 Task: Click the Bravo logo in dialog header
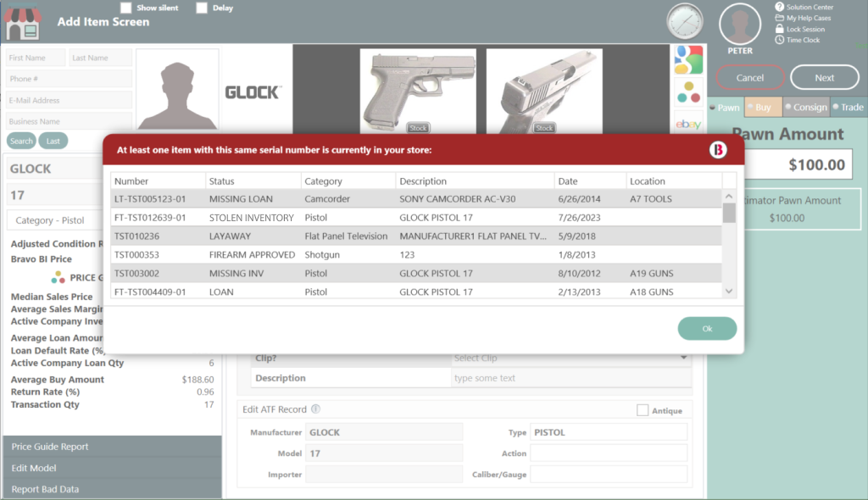718,149
